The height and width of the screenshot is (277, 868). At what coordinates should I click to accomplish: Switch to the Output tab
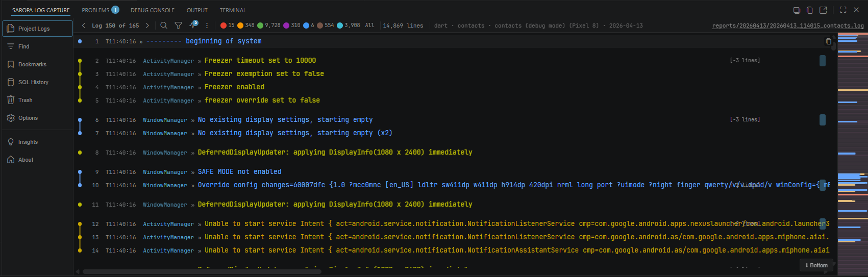[197, 10]
